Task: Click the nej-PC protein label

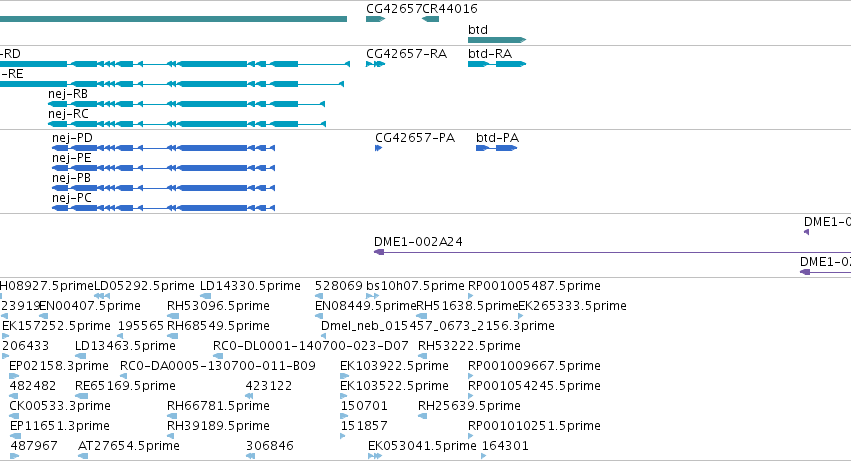Action: click(72, 198)
